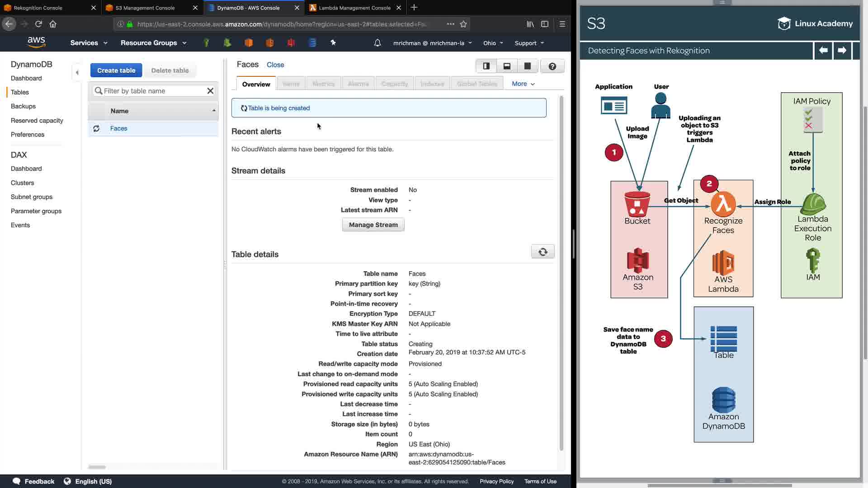Refresh Table details with the circular arrow

coord(542,252)
